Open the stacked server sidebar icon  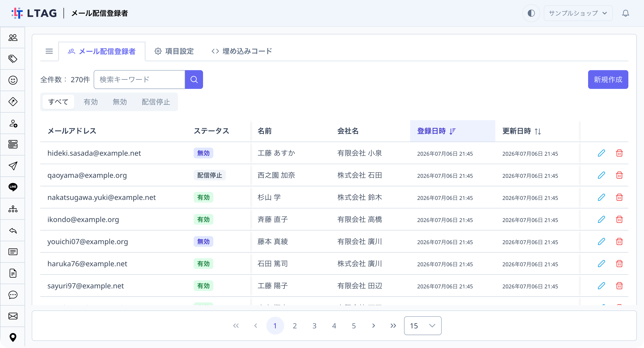point(13,144)
